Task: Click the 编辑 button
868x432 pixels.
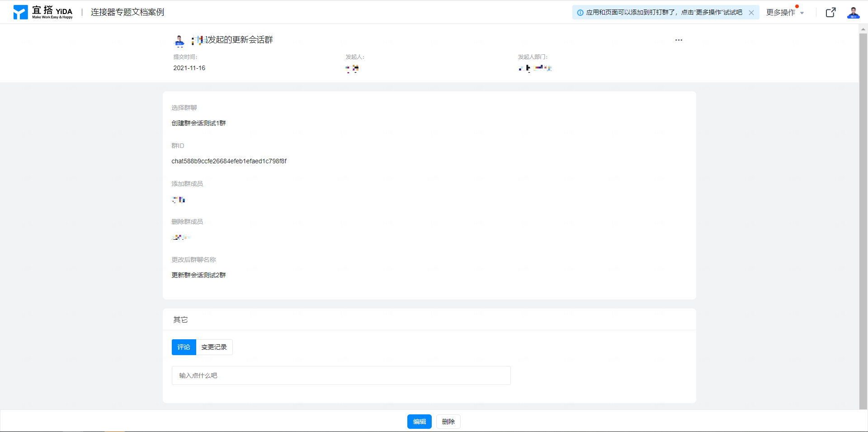Action: [419, 422]
